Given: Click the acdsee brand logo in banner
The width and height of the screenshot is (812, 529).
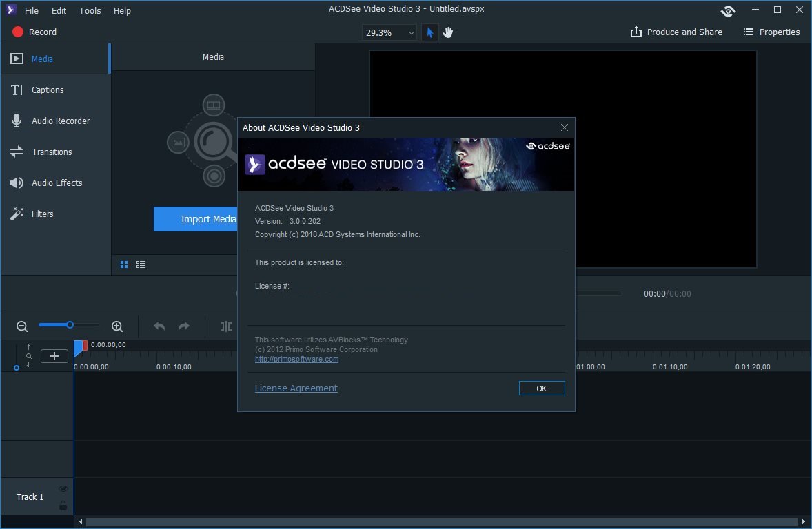Looking at the screenshot, I should point(548,146).
